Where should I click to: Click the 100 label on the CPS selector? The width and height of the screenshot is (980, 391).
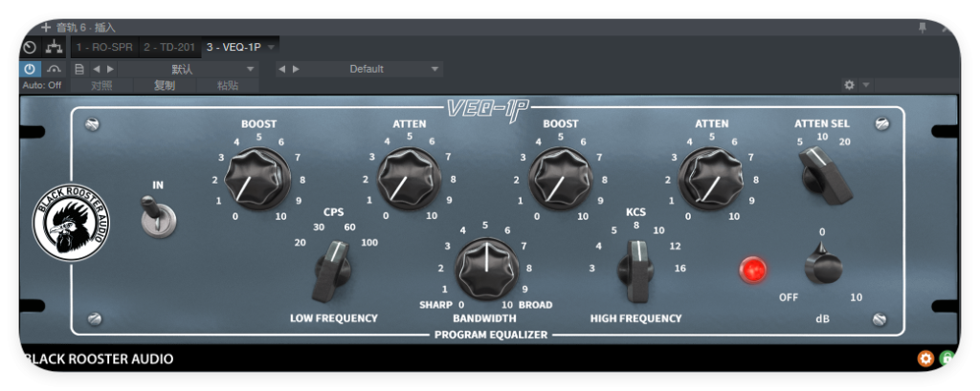pyautogui.click(x=368, y=243)
